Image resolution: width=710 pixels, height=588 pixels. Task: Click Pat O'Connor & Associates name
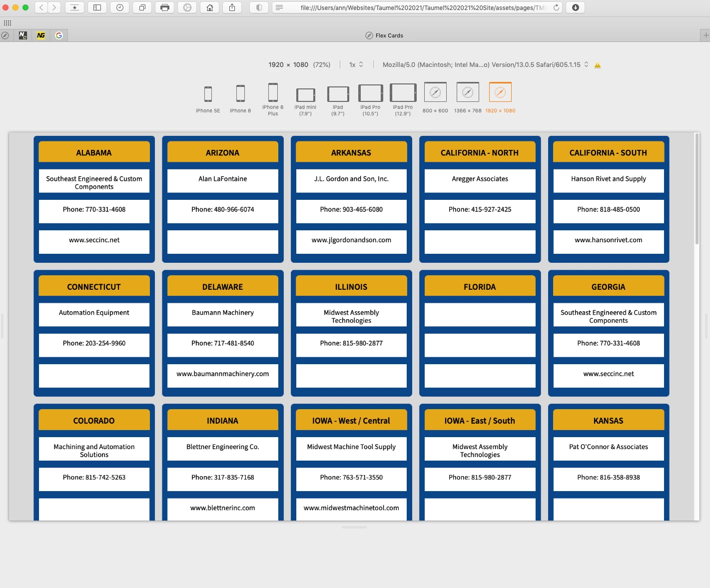point(609,447)
